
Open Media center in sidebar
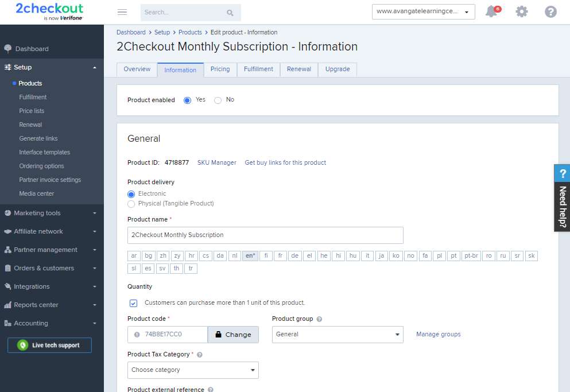36,194
